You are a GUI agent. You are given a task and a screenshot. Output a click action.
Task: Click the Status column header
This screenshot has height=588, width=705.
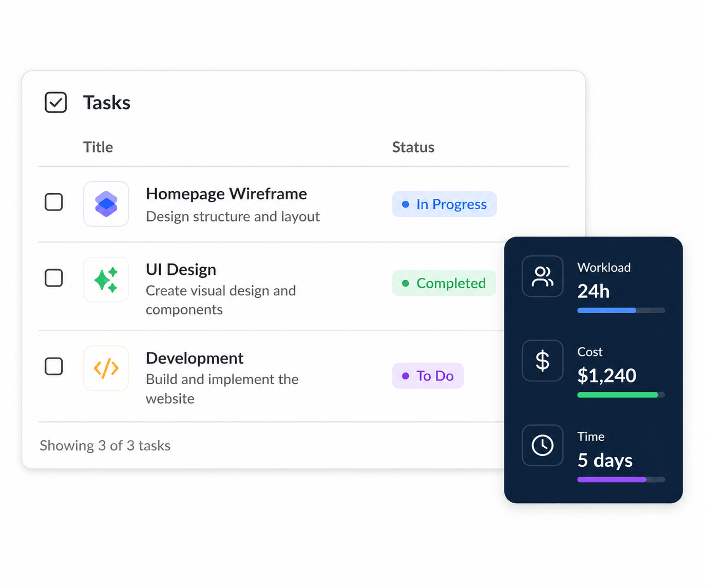pos(413,147)
